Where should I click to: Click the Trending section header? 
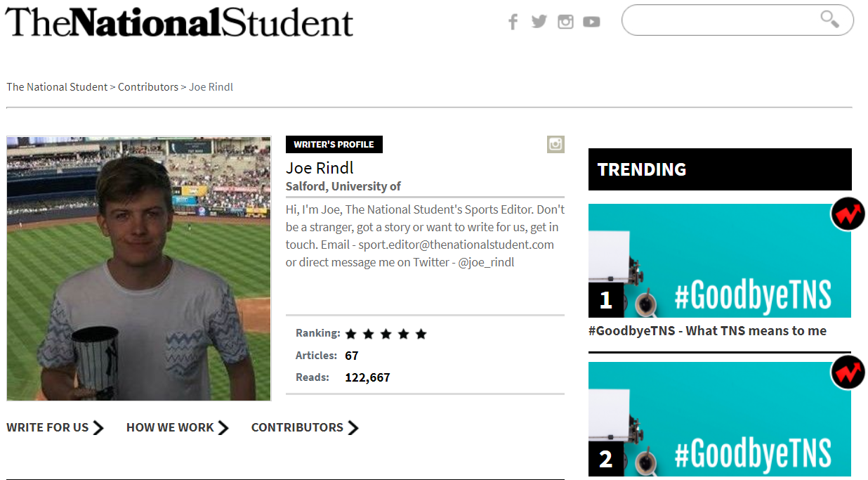coord(720,169)
